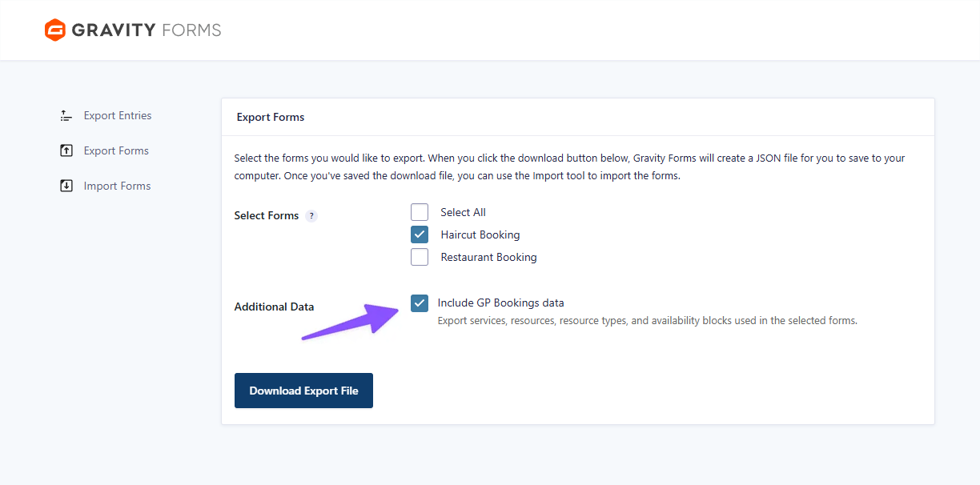This screenshot has width=980, height=485.
Task: Open the Select Forms help tooltip icon
Action: pyautogui.click(x=311, y=216)
